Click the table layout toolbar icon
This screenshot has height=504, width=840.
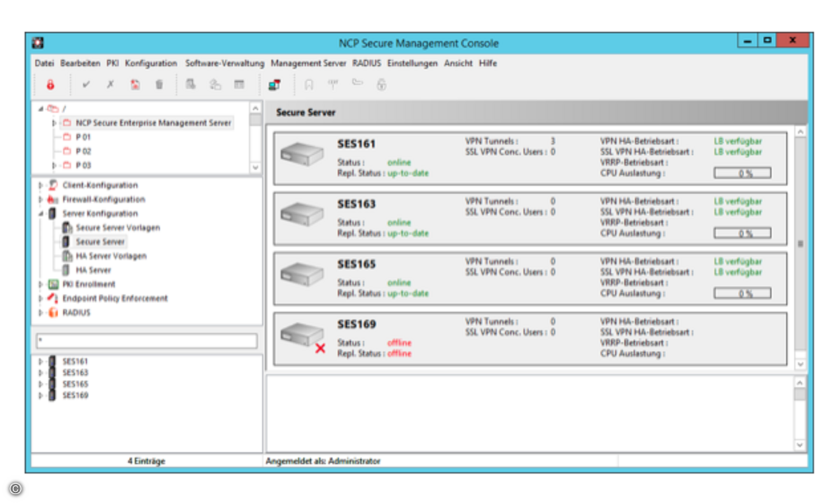point(239,85)
